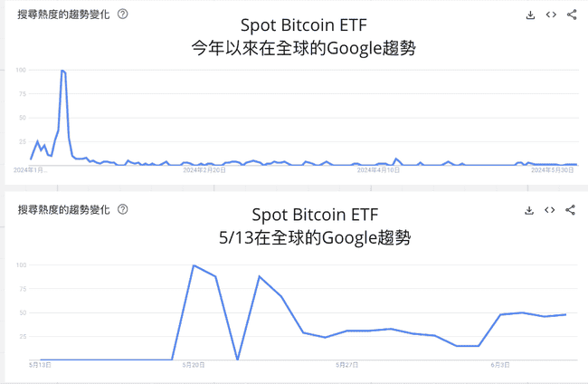Click the peak of the top chart line
The image size is (588, 384).
[x=62, y=71]
